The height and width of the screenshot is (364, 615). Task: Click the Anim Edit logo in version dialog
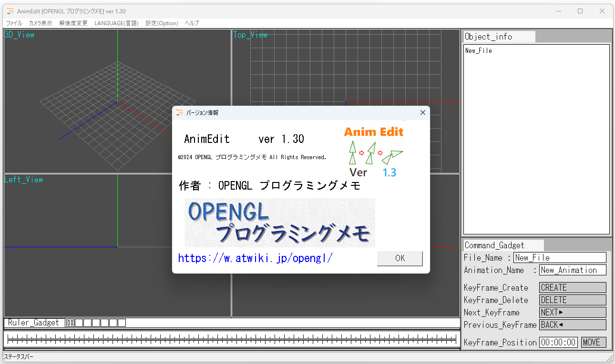[374, 152]
